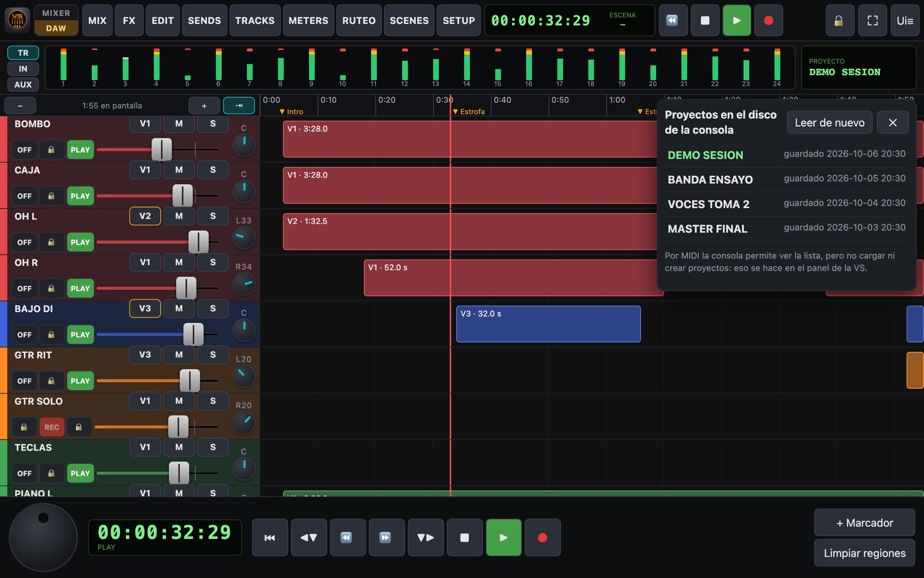Switch to the FX tab
This screenshot has height=578, width=924.
[129, 21]
